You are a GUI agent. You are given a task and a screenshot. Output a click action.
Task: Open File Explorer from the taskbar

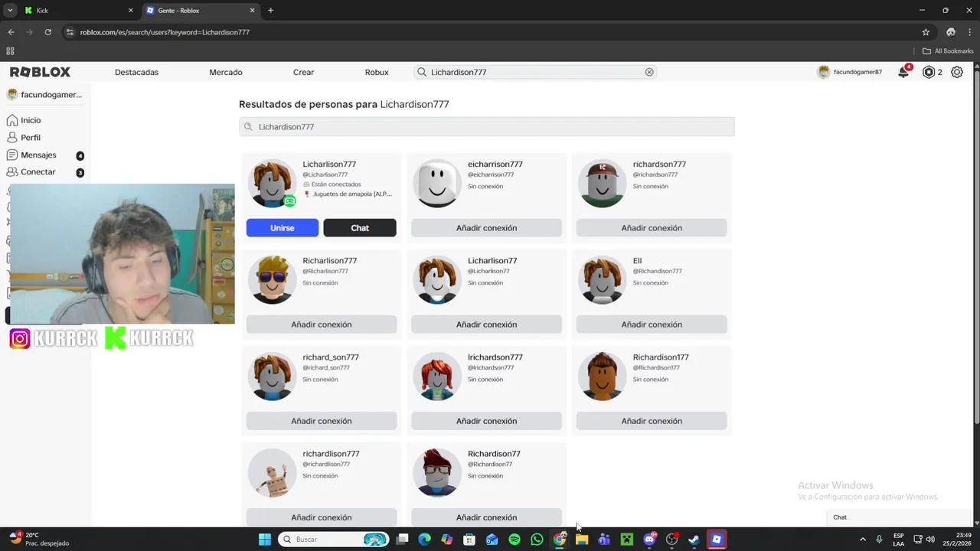pyautogui.click(x=582, y=540)
